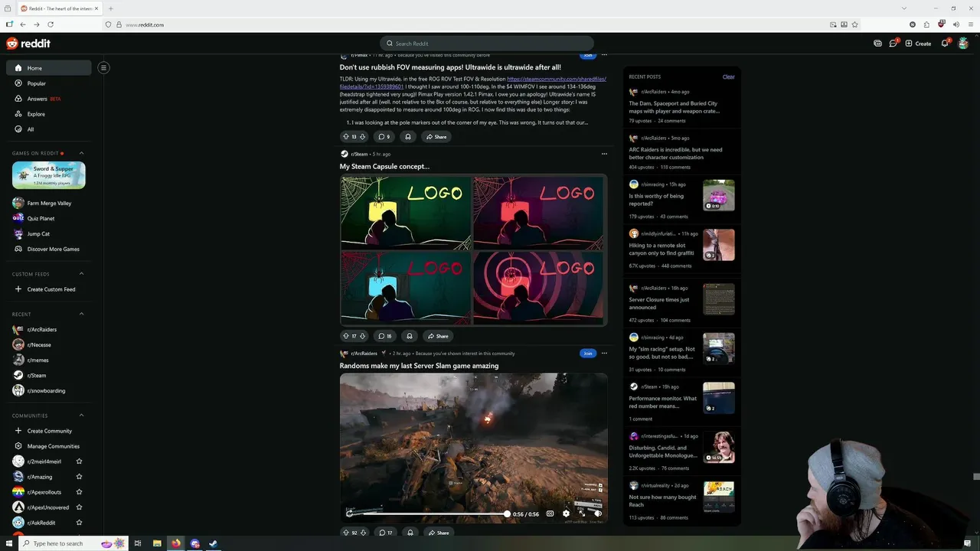Open Sword & Supper game card

click(49, 175)
